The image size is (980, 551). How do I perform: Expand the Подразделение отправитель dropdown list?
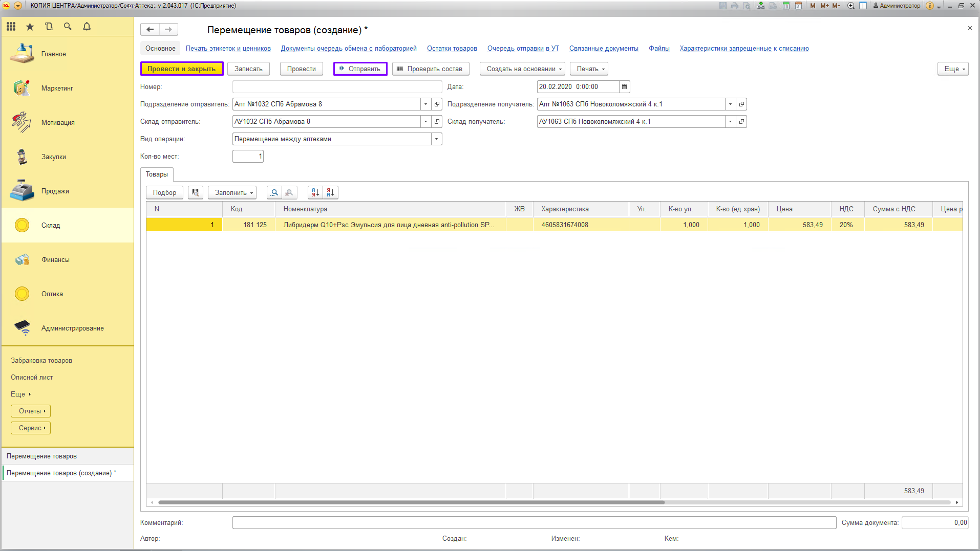pos(425,104)
